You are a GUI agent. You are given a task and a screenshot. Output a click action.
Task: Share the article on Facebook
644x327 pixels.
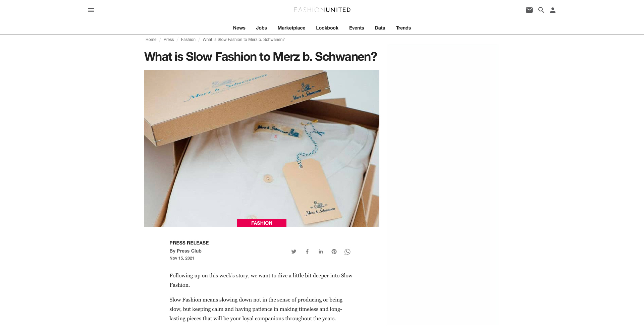point(307,252)
